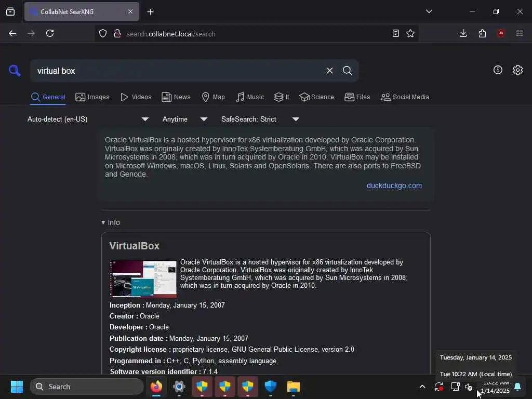The image size is (532, 399).
Task: Show hidden system tray icons
Action: click(422, 387)
